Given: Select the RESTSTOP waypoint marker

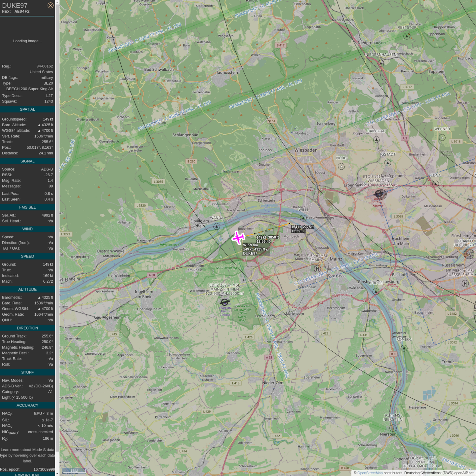Looking at the screenshot, I should 407,36.
